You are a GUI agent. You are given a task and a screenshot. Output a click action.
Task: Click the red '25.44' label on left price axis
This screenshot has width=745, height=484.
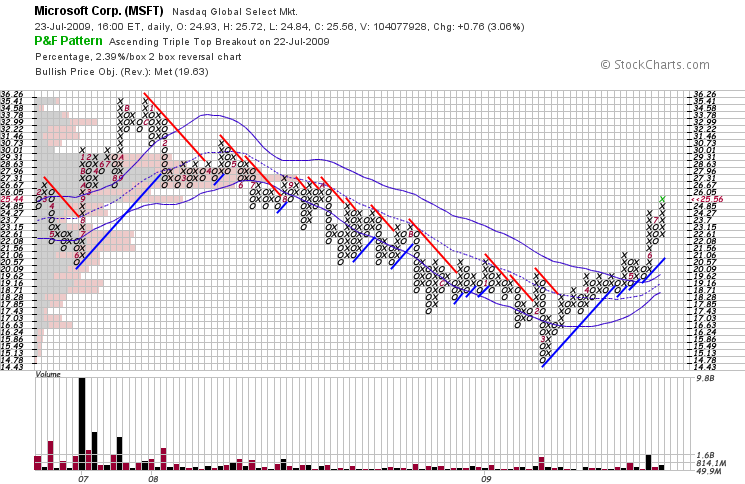[11, 199]
